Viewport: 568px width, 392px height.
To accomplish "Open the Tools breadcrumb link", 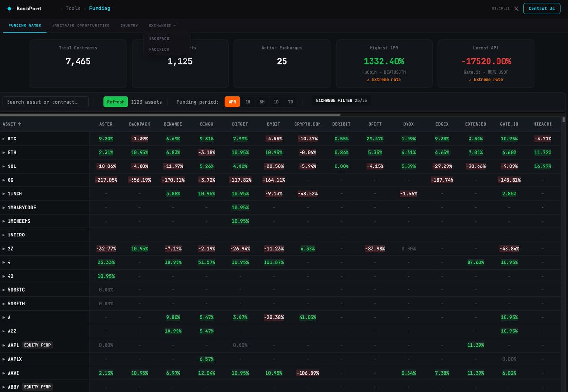I will tap(73, 9).
